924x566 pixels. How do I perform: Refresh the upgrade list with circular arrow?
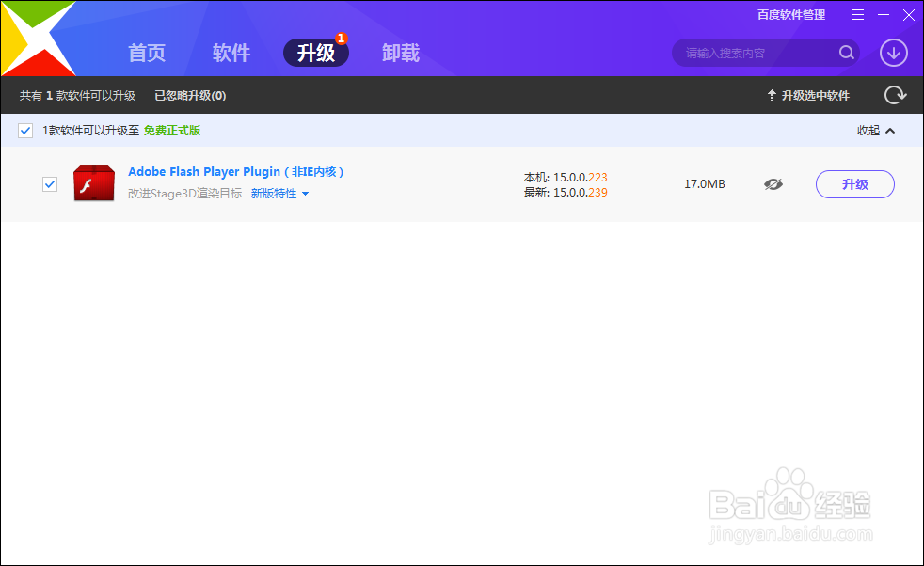tap(895, 95)
